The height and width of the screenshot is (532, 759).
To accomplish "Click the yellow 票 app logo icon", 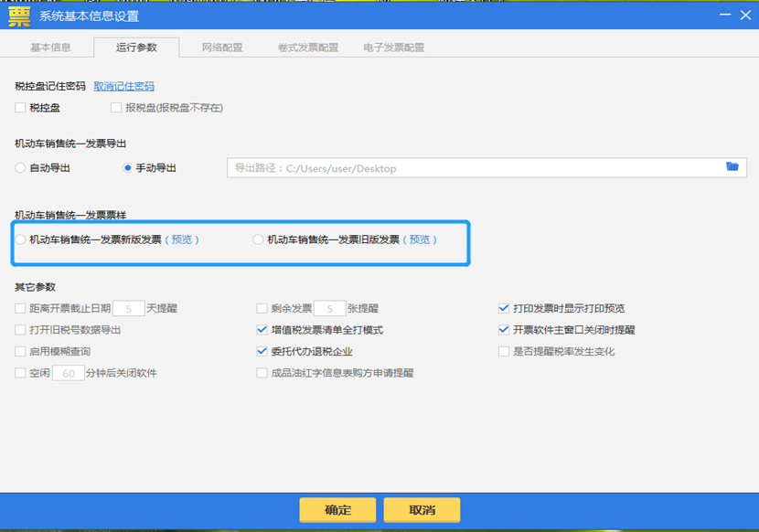I will tap(19, 16).
